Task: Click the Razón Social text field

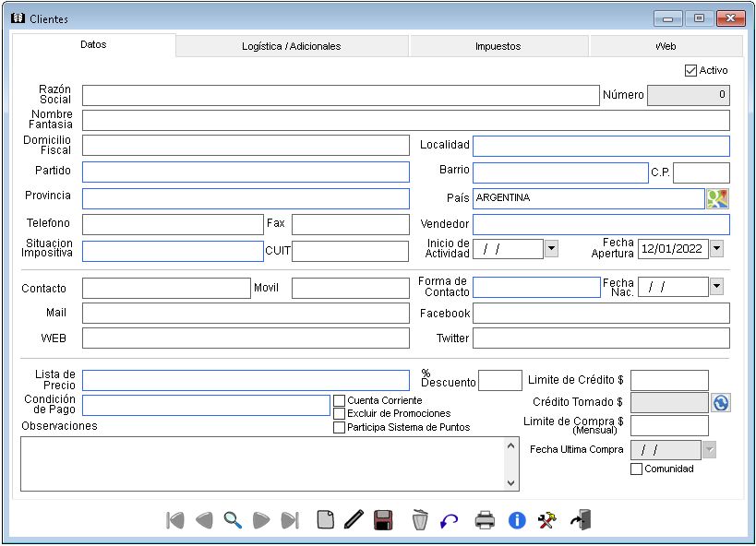Action: point(341,96)
